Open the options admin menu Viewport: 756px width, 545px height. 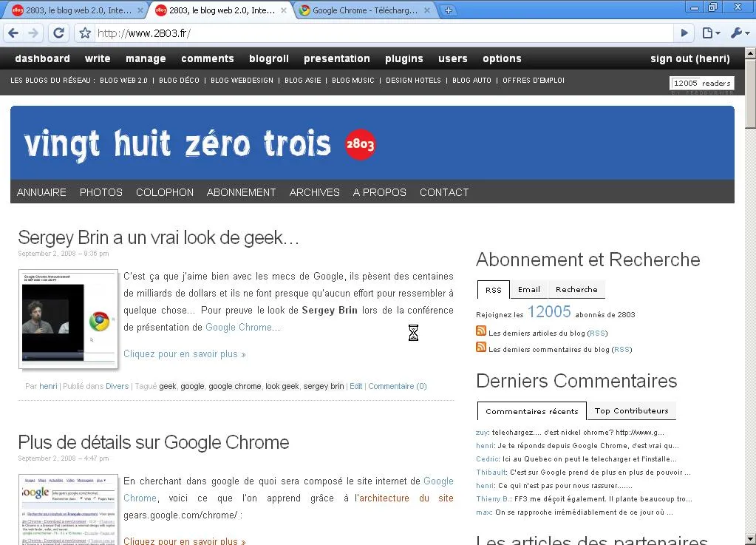pos(502,58)
